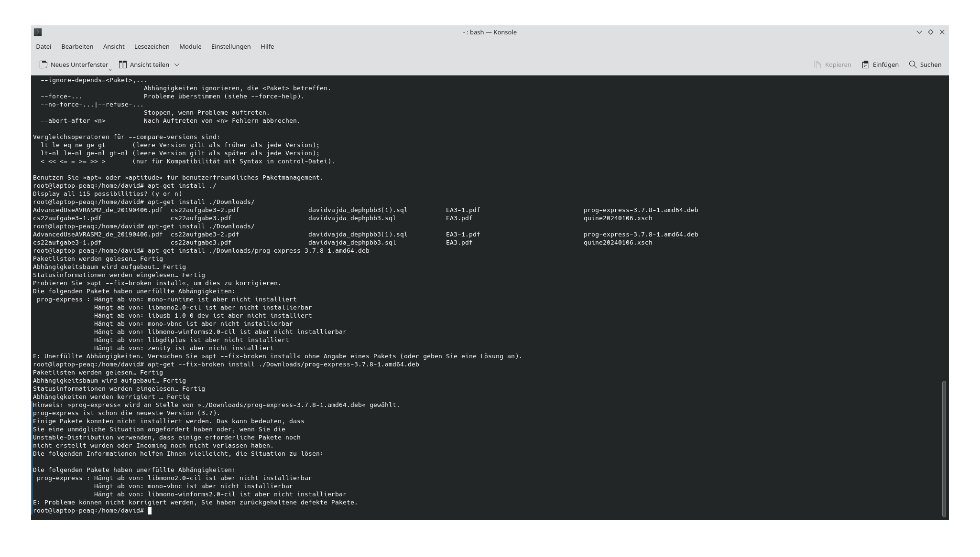Screen dimensions: 980x557
Task: Click the Konsole icon in the title bar
Action: (38, 32)
